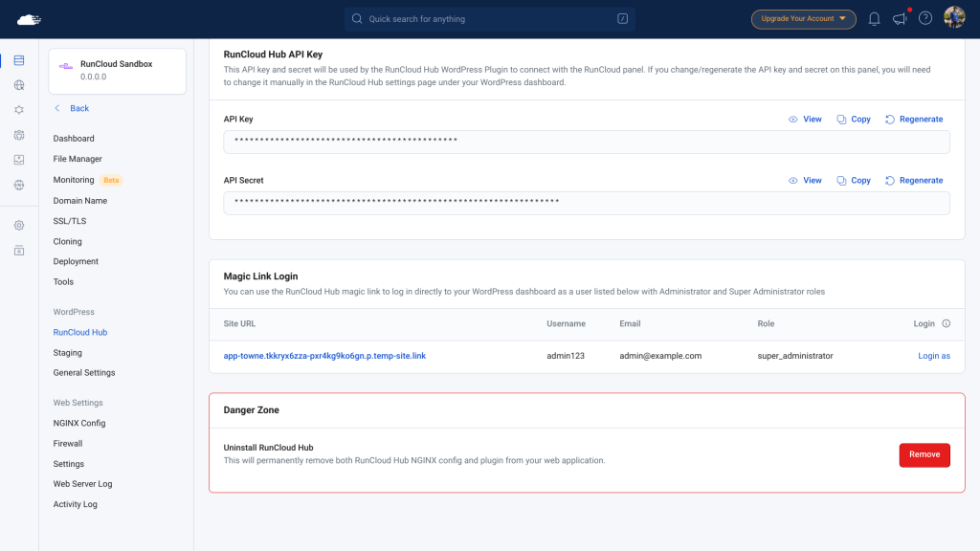
Task: Click the Quick search field
Action: click(489, 19)
